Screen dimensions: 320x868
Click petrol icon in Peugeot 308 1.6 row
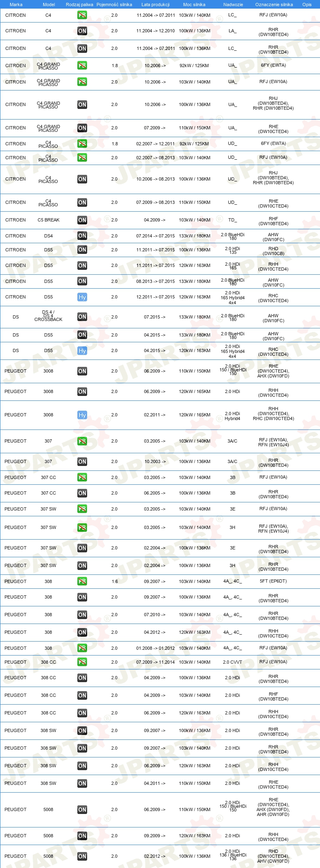82,581
